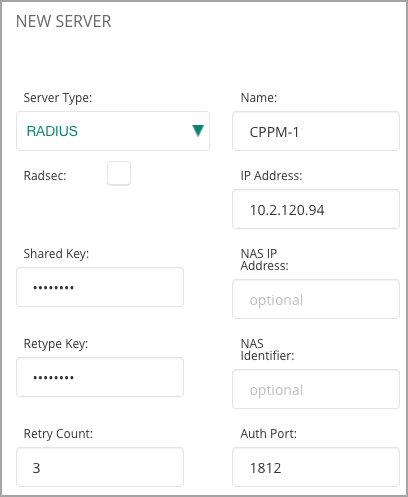Click the Retry Count label
The image size is (408, 497).
[x=58, y=434]
